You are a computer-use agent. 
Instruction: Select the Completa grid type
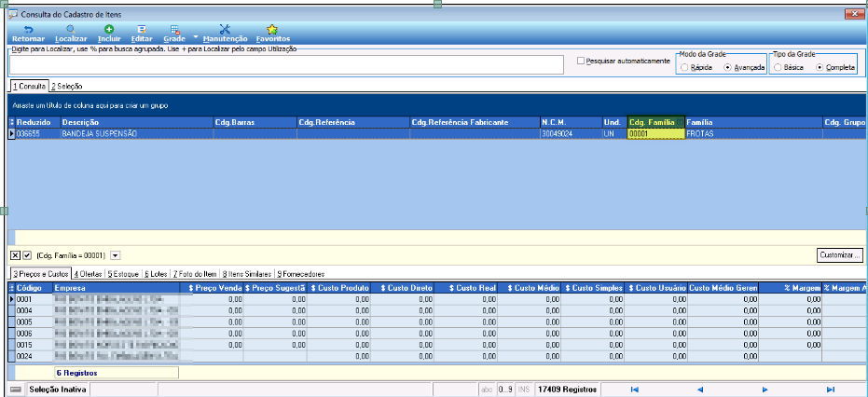click(820, 67)
